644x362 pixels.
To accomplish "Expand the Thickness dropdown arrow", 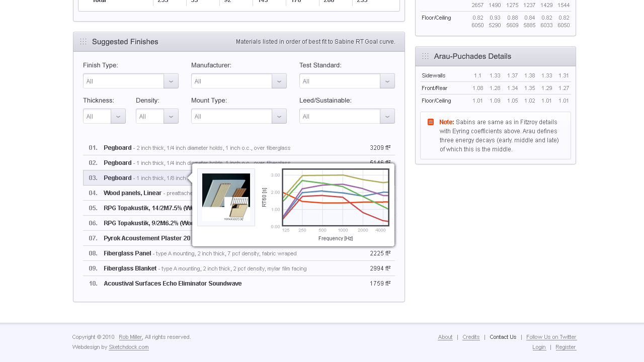I will (x=118, y=116).
